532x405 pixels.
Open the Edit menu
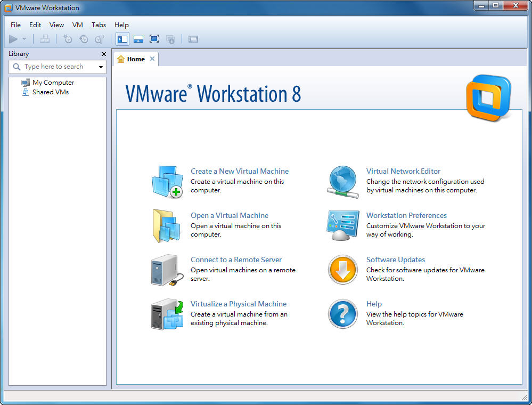35,25
